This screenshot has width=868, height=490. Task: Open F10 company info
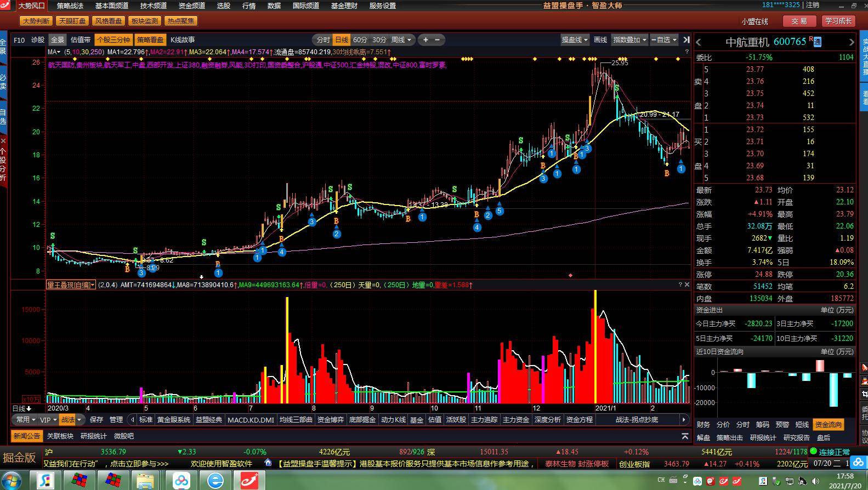19,40
